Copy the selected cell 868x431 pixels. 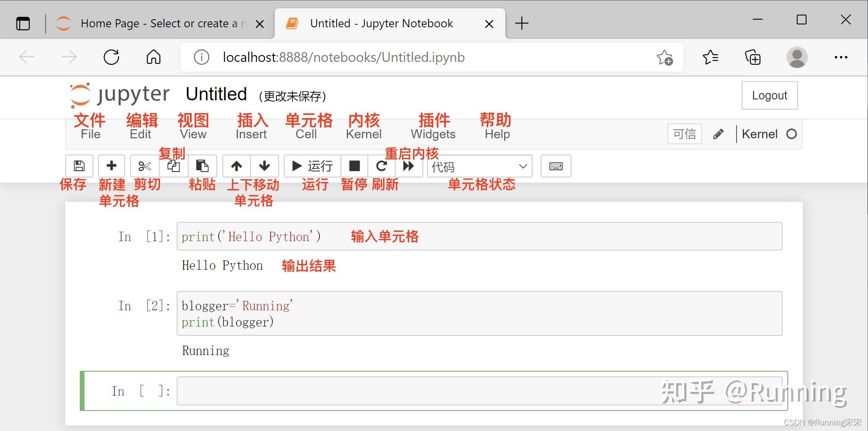173,166
